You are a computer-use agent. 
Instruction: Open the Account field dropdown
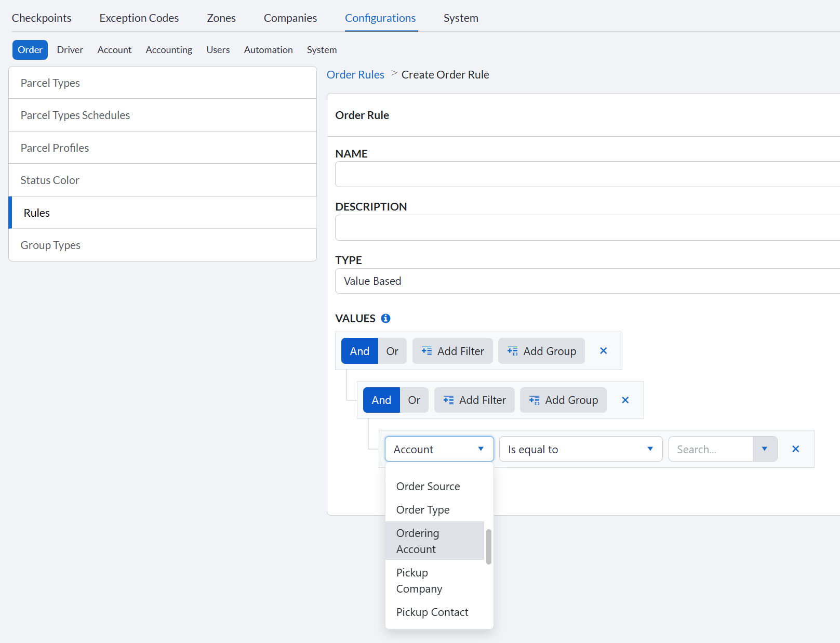coord(439,449)
